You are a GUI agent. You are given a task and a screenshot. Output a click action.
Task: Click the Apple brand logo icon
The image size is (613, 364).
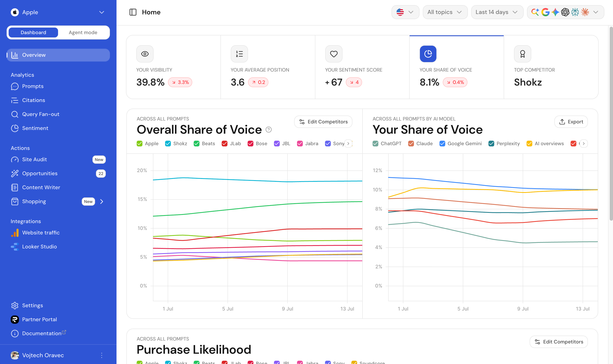click(15, 12)
